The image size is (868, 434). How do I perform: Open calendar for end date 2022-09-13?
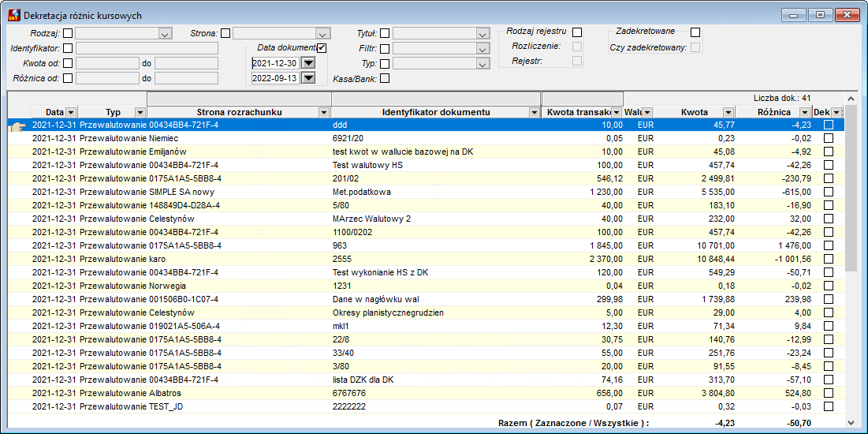pos(308,78)
